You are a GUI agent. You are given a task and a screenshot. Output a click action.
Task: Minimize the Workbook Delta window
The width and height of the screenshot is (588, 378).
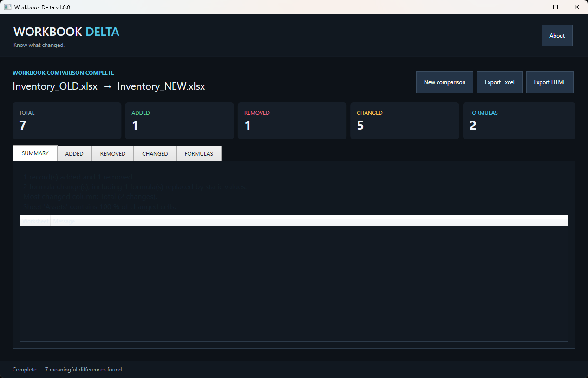(x=534, y=7)
